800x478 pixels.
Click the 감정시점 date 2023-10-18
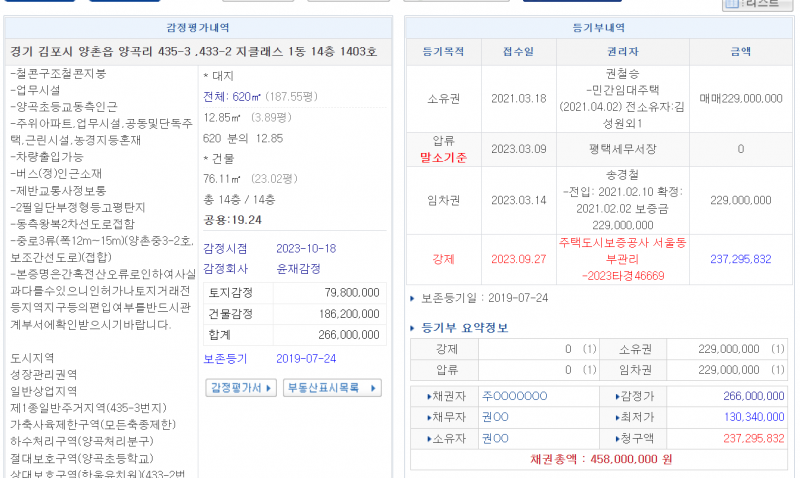click(x=306, y=249)
